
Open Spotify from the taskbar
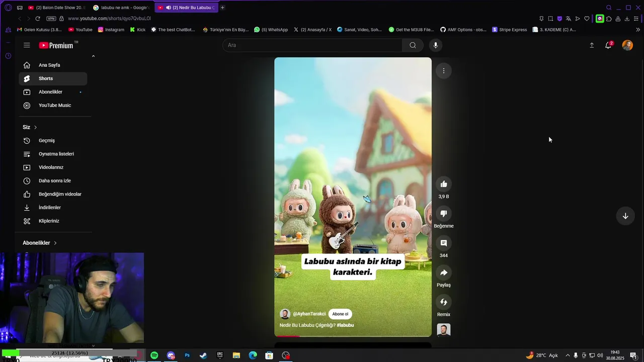(154, 355)
